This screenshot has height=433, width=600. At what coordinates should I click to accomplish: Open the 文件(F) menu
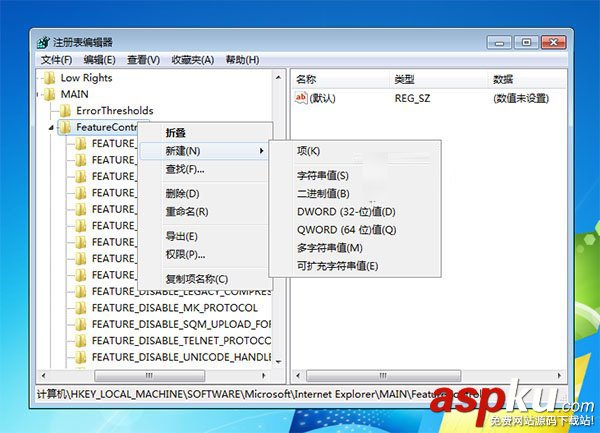56,60
